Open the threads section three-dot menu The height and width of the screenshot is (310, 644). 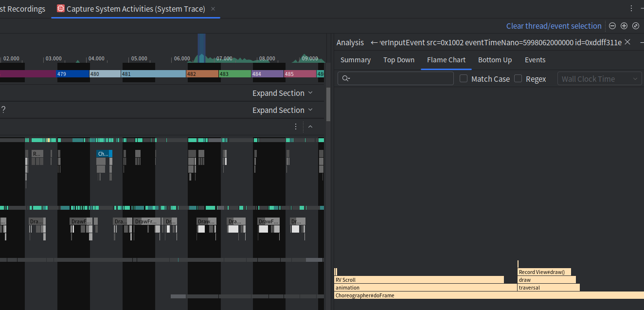point(295,127)
